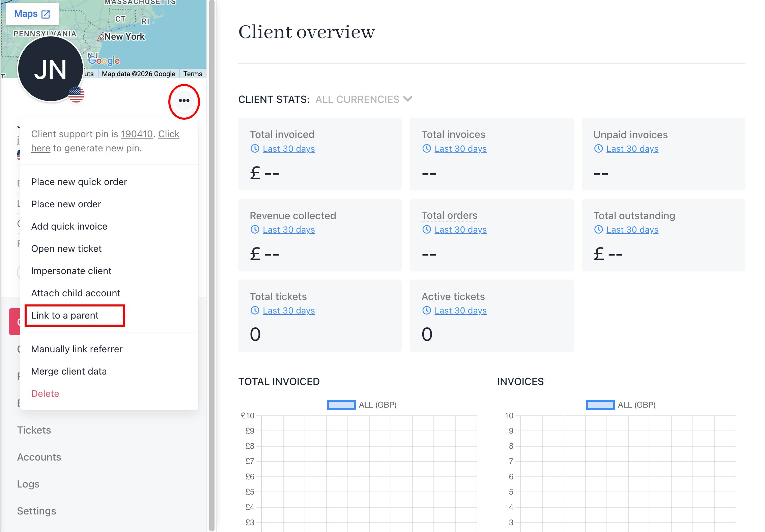The image size is (765, 532).
Task: Change Active tickets Last 30 days range
Action: (460, 311)
